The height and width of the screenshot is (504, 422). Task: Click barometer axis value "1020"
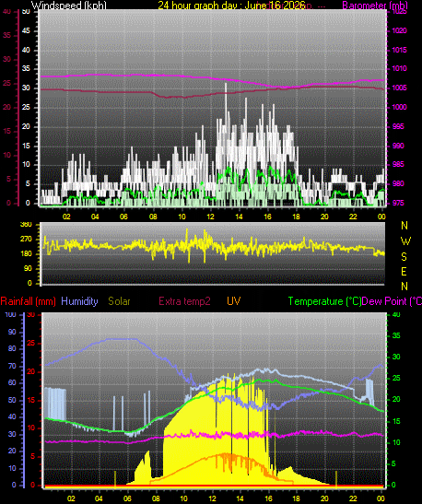pyautogui.click(x=399, y=30)
